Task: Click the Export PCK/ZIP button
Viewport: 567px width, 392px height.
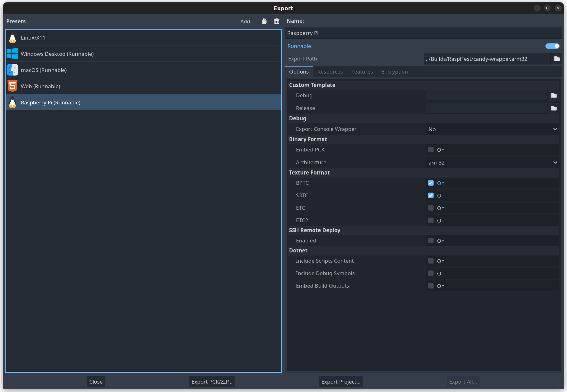Action: [x=212, y=381]
